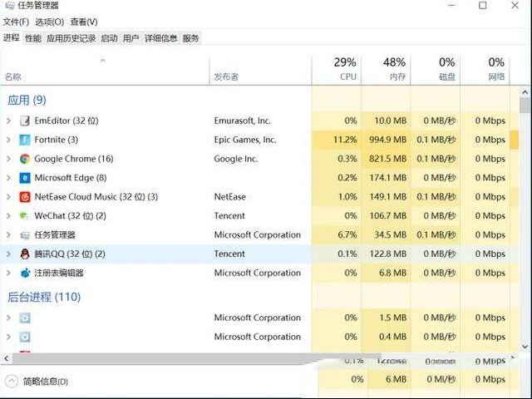Sort by the CPU column header

point(336,70)
